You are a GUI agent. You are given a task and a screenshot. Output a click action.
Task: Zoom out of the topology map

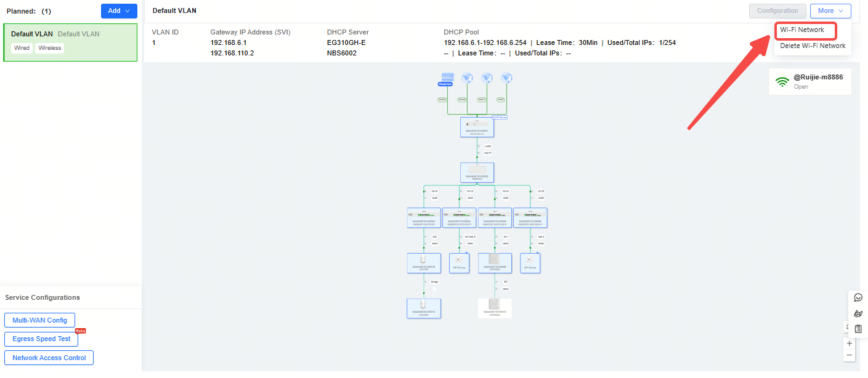[850, 355]
